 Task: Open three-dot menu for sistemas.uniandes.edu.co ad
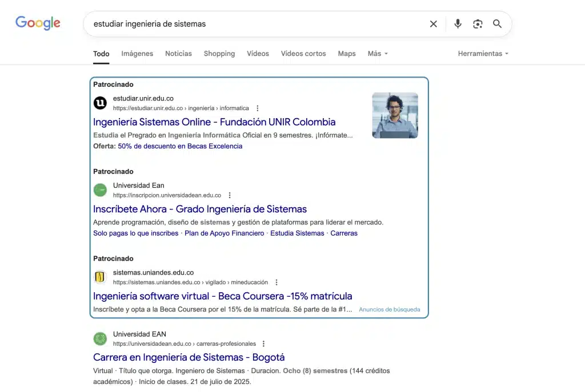tap(277, 282)
